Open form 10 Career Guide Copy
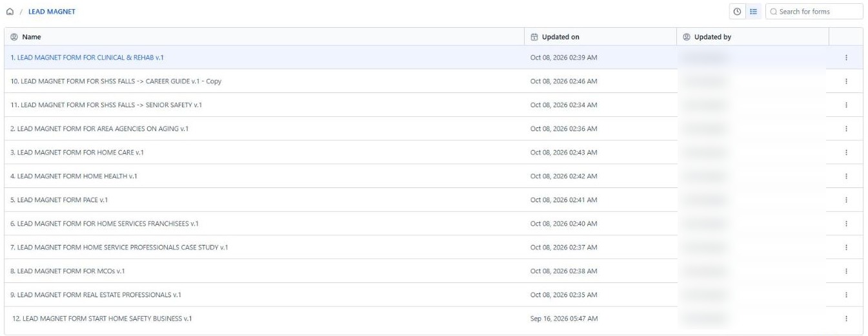The image size is (868, 336). pos(117,81)
